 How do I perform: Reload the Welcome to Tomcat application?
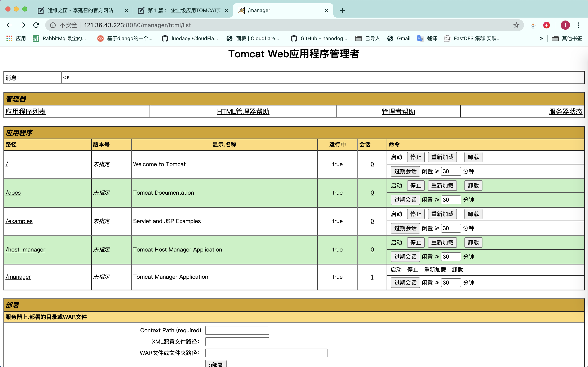tap(442, 157)
